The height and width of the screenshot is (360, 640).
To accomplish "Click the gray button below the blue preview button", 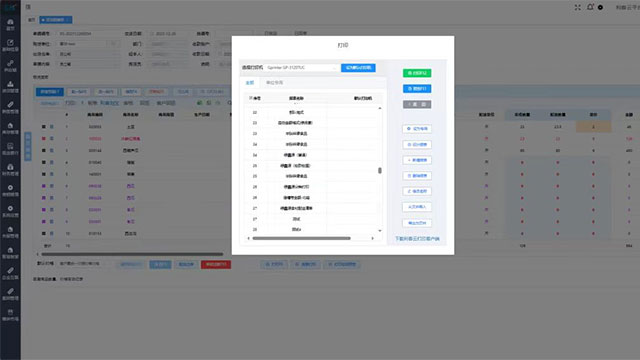I will click(417, 104).
